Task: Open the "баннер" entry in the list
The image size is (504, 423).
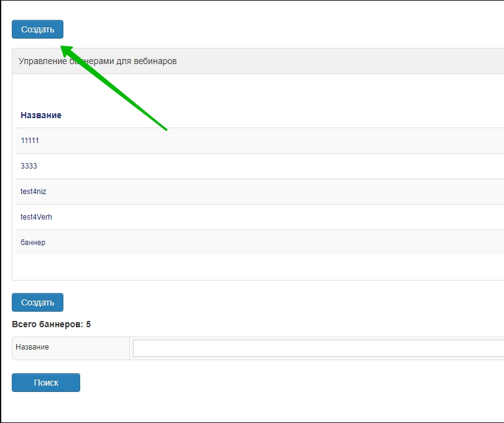Action: click(x=33, y=243)
